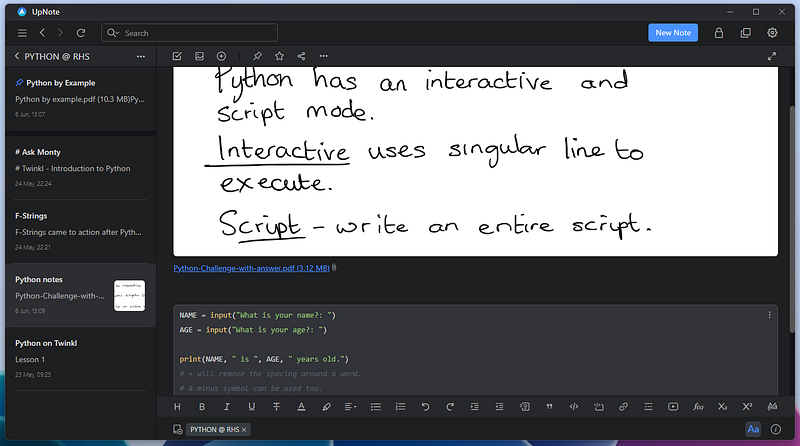Image resolution: width=800 pixels, height=446 pixels.
Task: Open the code block options menu
Action: pyautogui.click(x=769, y=315)
